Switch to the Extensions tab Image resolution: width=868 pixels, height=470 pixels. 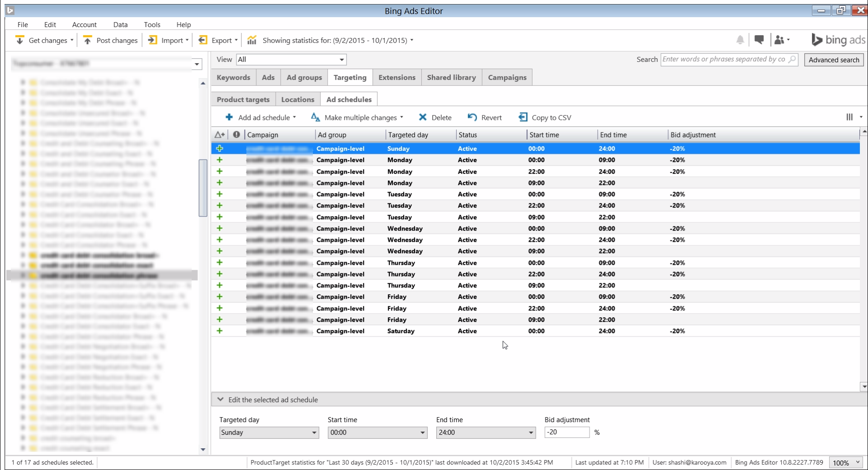[397, 77]
